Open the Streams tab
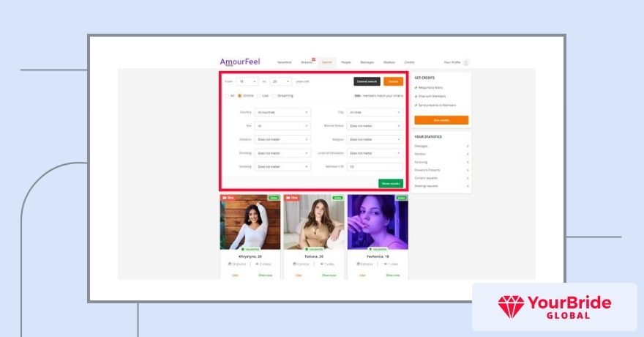 pyautogui.click(x=307, y=62)
